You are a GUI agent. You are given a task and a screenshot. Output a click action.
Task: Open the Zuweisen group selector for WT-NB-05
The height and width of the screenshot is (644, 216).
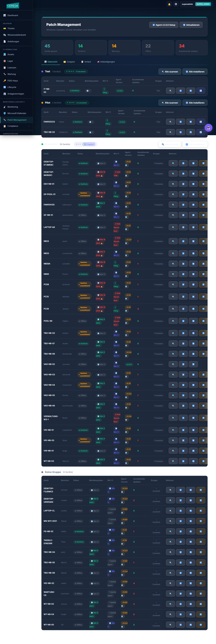156,625
